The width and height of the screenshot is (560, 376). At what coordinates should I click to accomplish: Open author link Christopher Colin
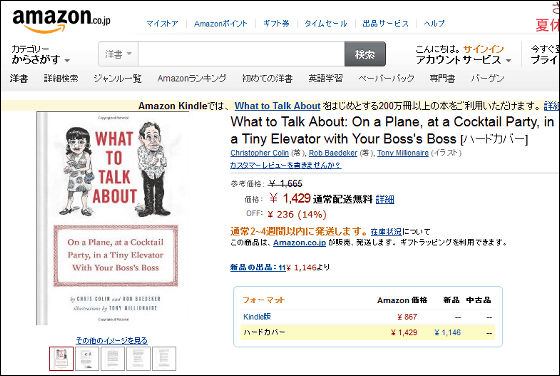click(260, 153)
